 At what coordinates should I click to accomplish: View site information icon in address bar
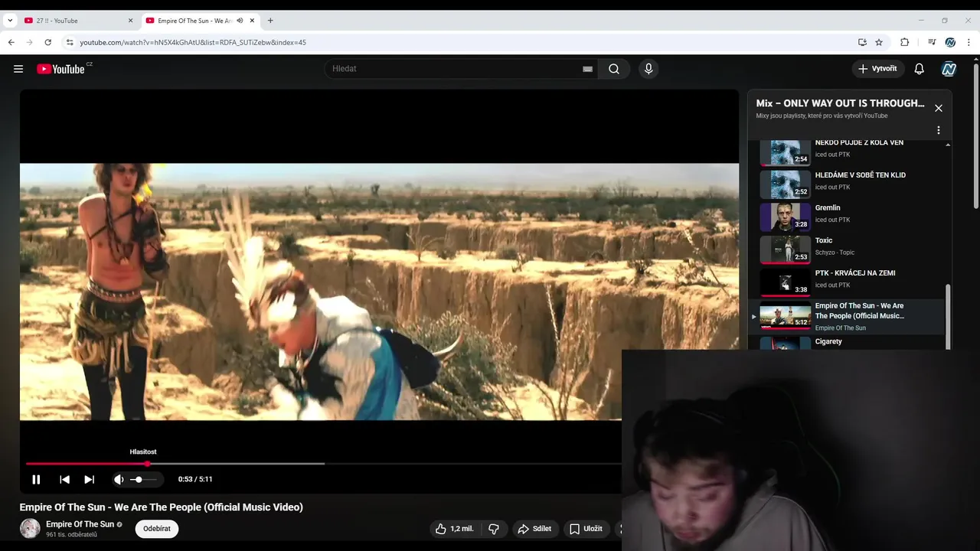coord(70,42)
